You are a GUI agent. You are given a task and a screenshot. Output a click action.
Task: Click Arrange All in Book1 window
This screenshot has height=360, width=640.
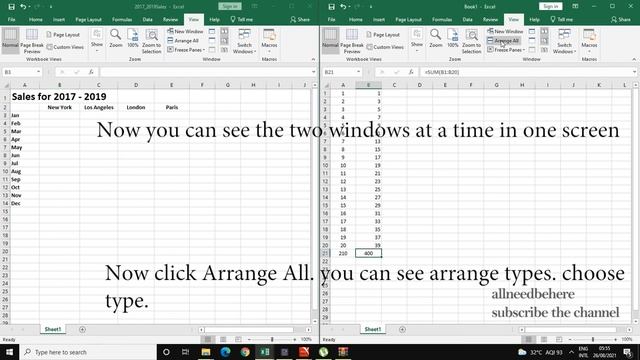coord(503,40)
